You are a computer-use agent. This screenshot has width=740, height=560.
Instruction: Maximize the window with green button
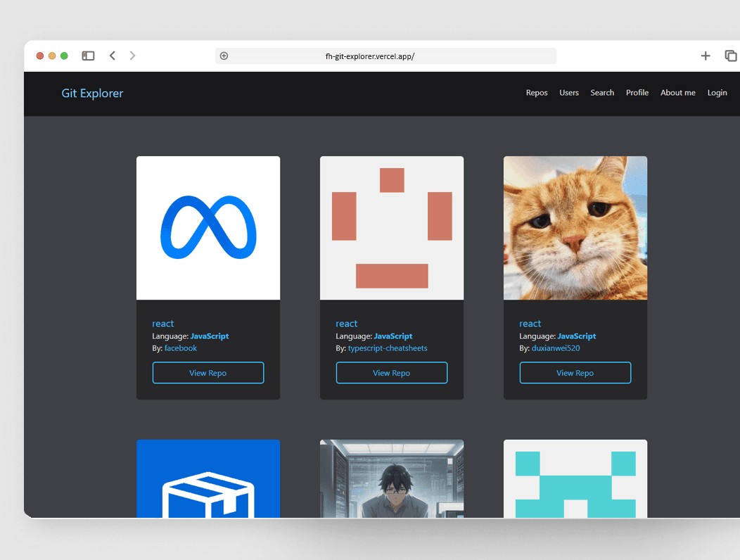coord(64,56)
